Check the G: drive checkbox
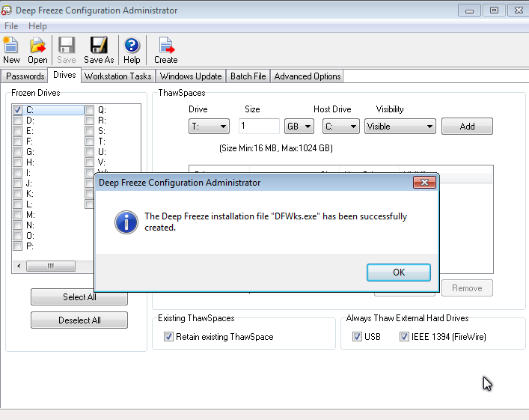This screenshot has height=420, width=529. point(17,151)
